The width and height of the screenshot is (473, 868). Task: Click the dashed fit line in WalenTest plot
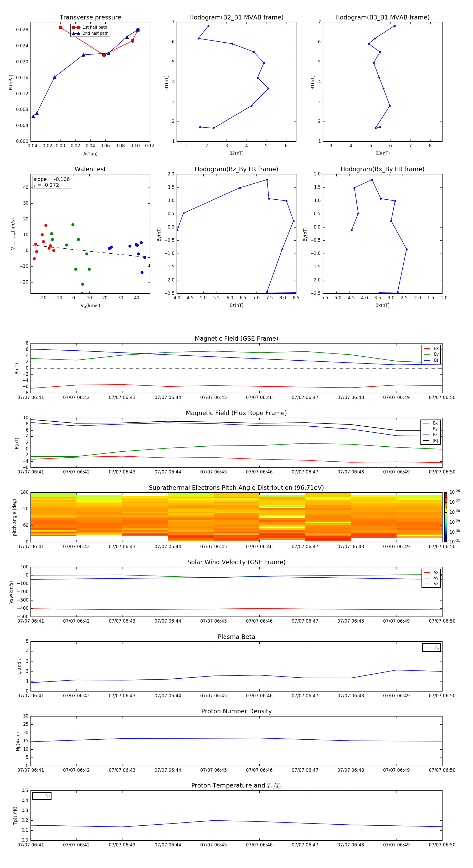(x=90, y=251)
